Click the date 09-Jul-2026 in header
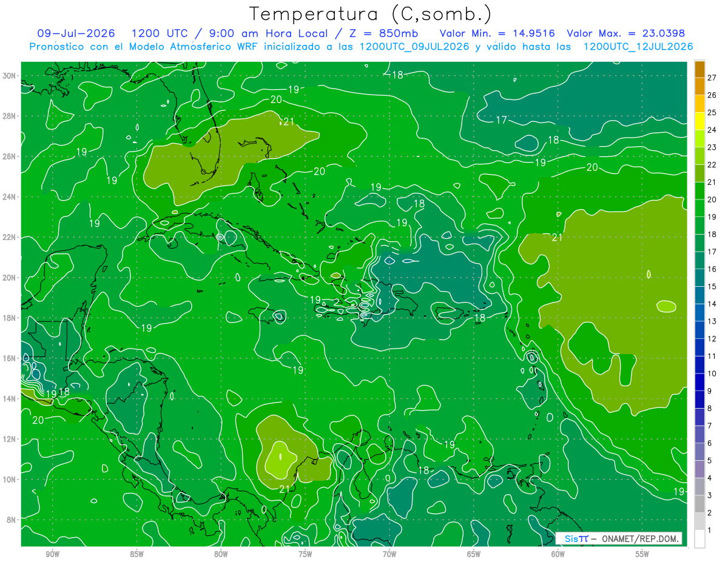This screenshot has height=562, width=728. click(75, 33)
